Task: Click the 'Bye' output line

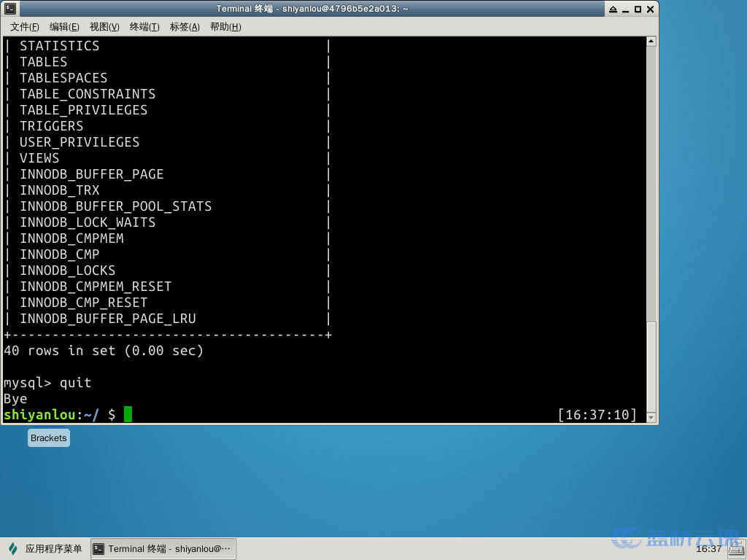Action: click(15, 399)
